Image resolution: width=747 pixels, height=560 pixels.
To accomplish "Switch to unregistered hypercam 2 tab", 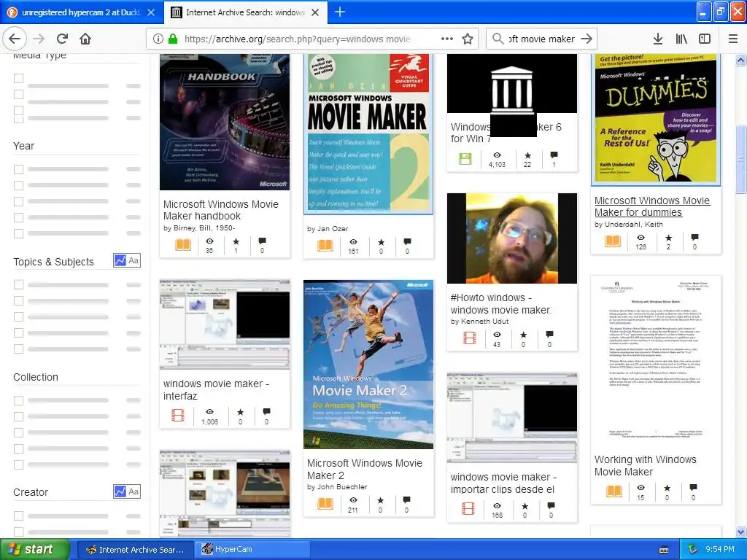I will (x=82, y=12).
